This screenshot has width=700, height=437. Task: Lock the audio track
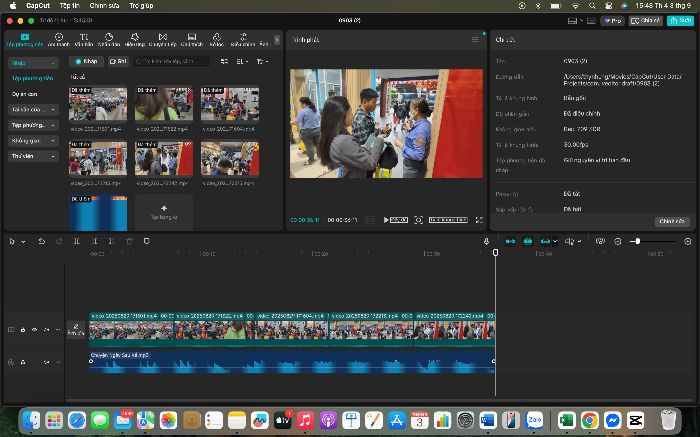pyautogui.click(x=23, y=362)
